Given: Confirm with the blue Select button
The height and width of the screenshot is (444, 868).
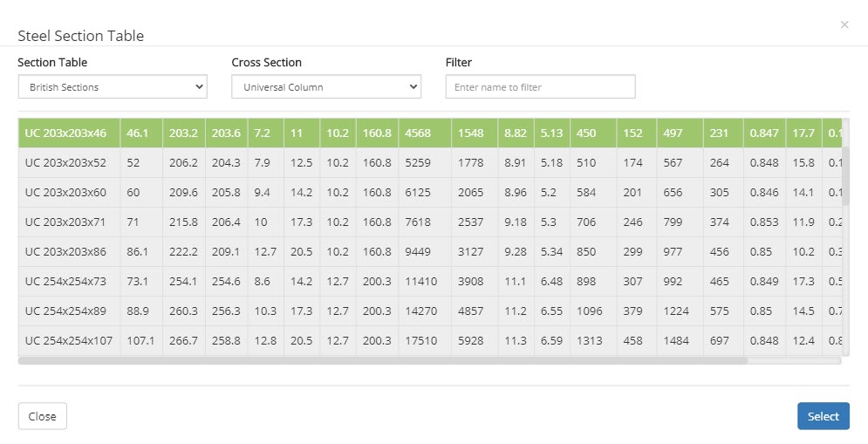Looking at the screenshot, I should tap(823, 416).
